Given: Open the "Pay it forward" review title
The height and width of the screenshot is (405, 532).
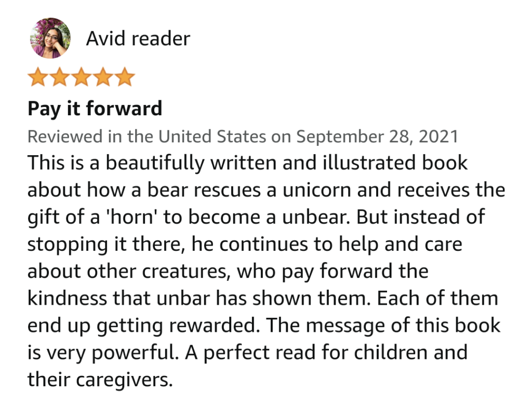Looking at the screenshot, I should point(95,109).
